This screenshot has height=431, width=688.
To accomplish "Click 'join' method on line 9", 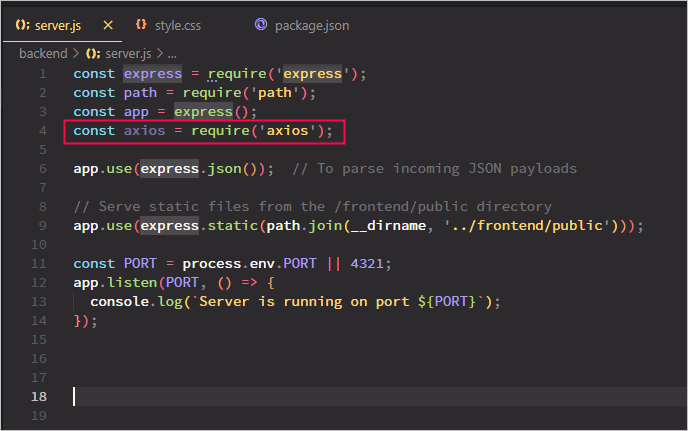I will [x=325, y=226].
